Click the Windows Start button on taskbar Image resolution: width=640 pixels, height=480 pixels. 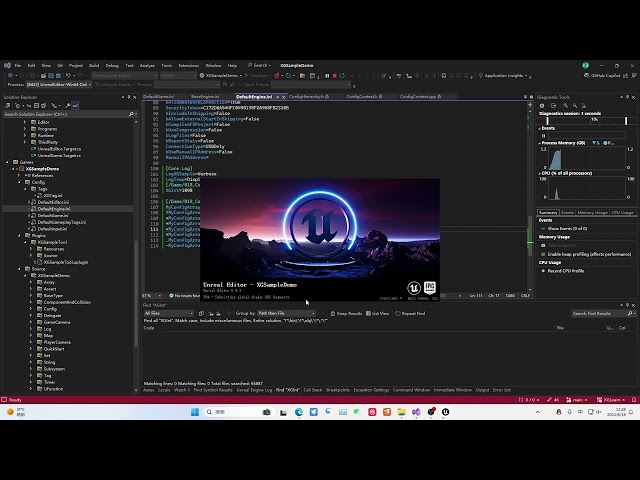tap(195, 412)
